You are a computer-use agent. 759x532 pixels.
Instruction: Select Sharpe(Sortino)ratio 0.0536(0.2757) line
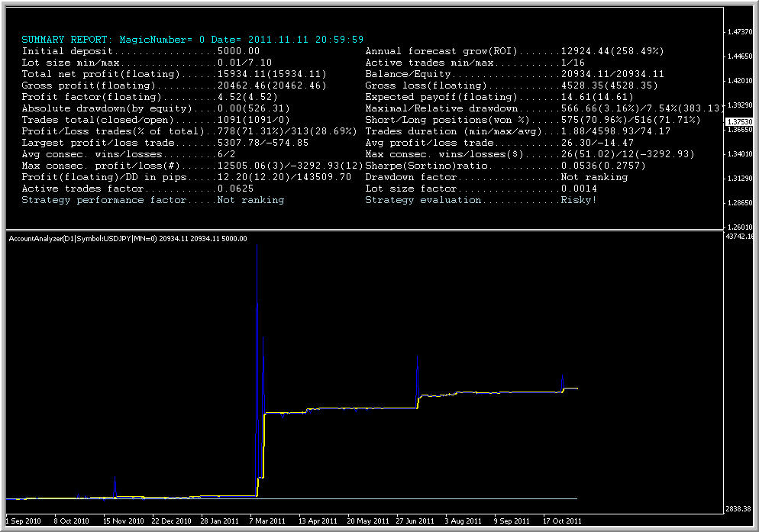click(x=505, y=166)
